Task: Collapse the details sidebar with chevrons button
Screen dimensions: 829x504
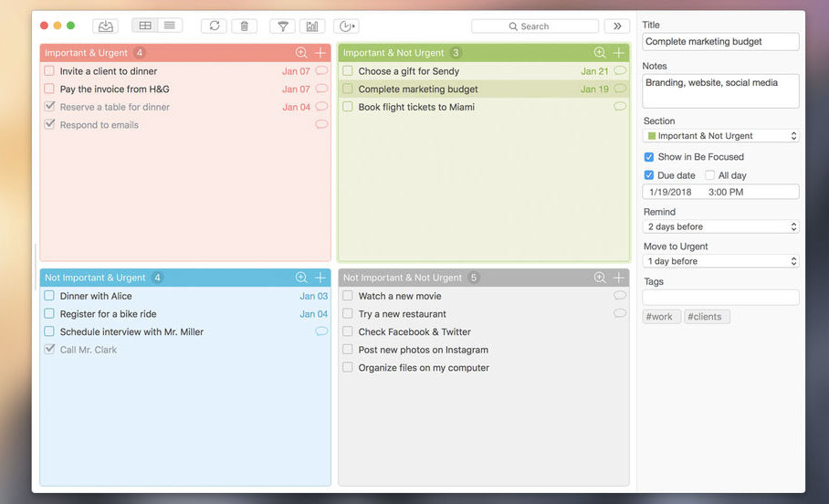Action: [617, 26]
